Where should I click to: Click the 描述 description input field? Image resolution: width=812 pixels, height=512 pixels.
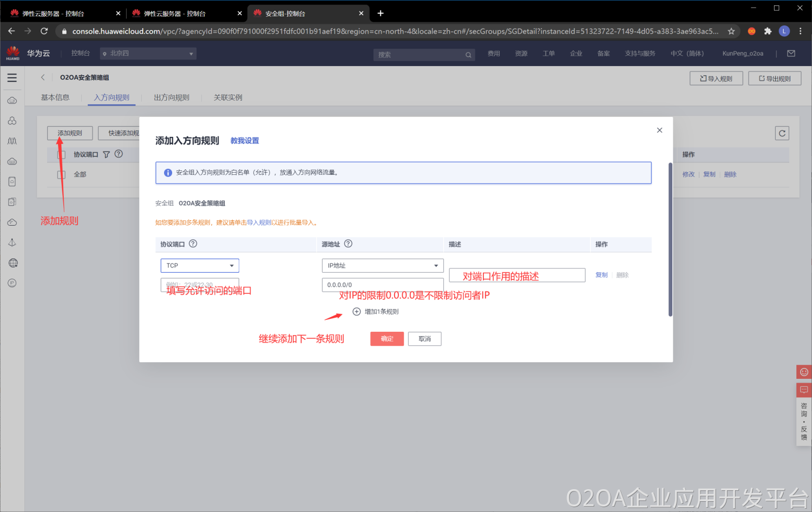[517, 275]
